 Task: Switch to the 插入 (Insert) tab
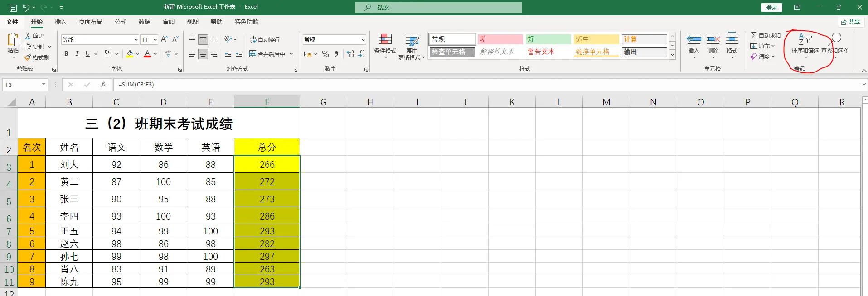point(60,22)
